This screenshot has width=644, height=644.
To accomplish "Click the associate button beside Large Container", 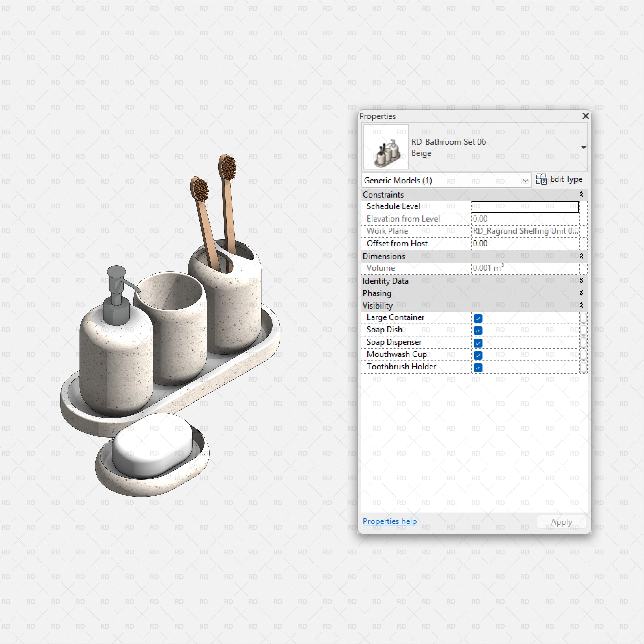I will [x=583, y=318].
